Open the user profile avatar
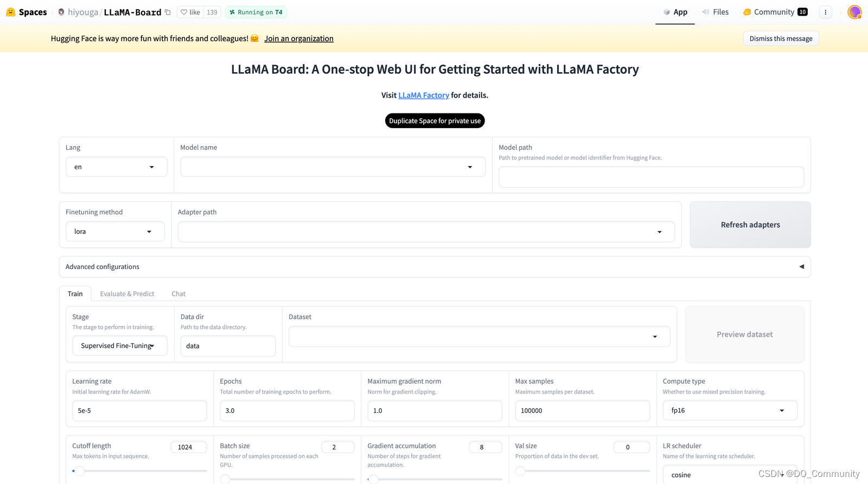This screenshot has height=484, width=868. [854, 12]
